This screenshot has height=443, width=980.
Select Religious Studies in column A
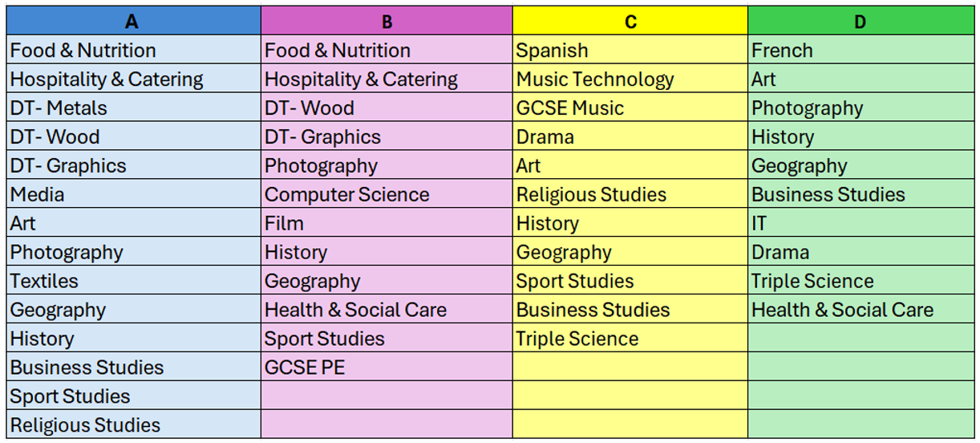pos(86,425)
